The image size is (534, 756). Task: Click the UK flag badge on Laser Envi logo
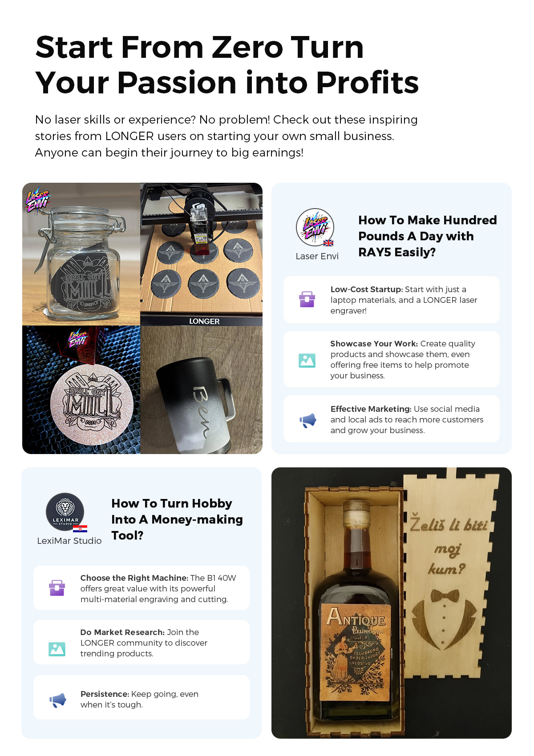pyautogui.click(x=328, y=243)
